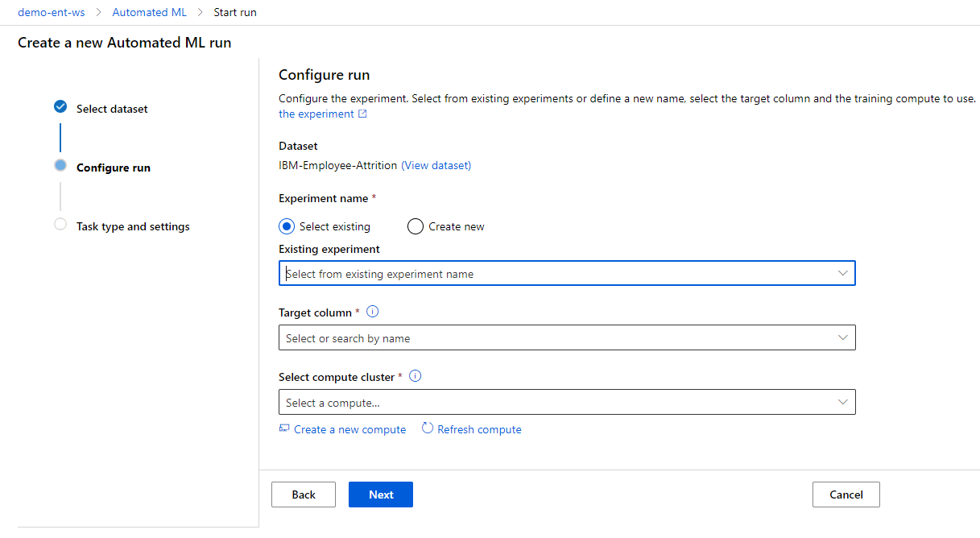Open the View dataset link
This screenshot has width=980, height=538.
click(x=436, y=165)
